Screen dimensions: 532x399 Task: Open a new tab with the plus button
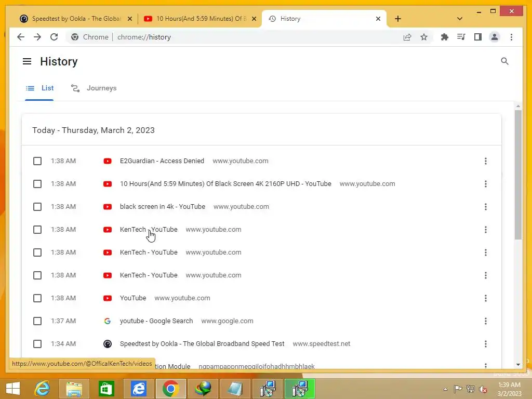398,19
